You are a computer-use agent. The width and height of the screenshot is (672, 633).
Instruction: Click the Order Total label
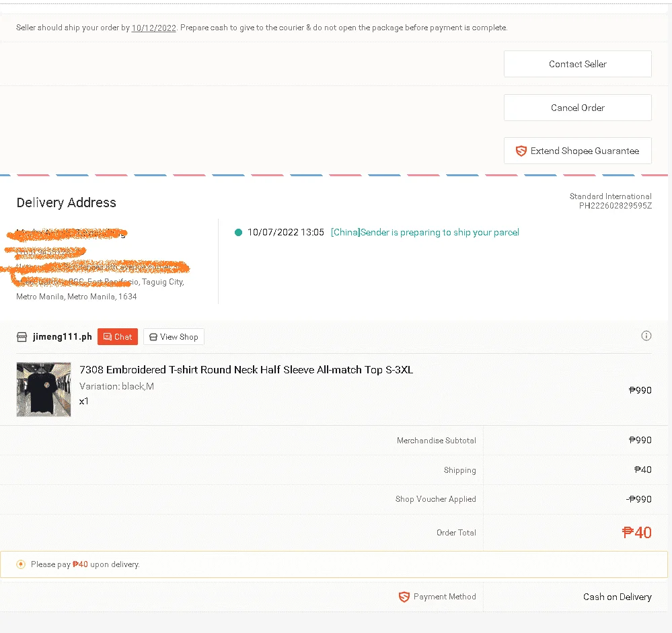pyautogui.click(x=456, y=533)
